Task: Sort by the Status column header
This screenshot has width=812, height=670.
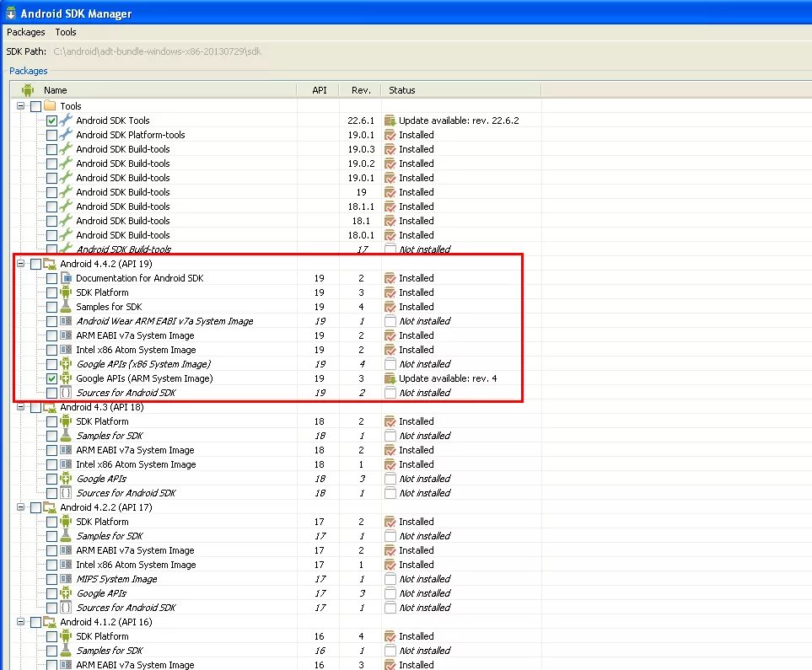Action: pos(461,90)
